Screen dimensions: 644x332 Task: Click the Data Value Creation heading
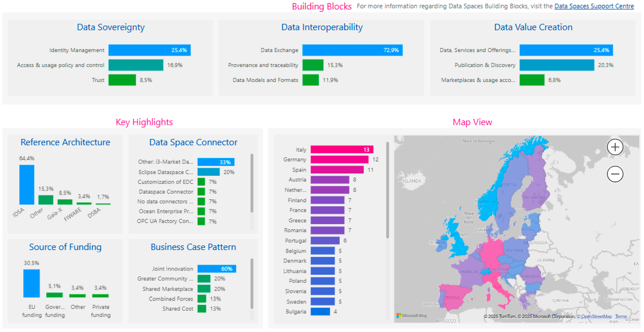coord(533,27)
